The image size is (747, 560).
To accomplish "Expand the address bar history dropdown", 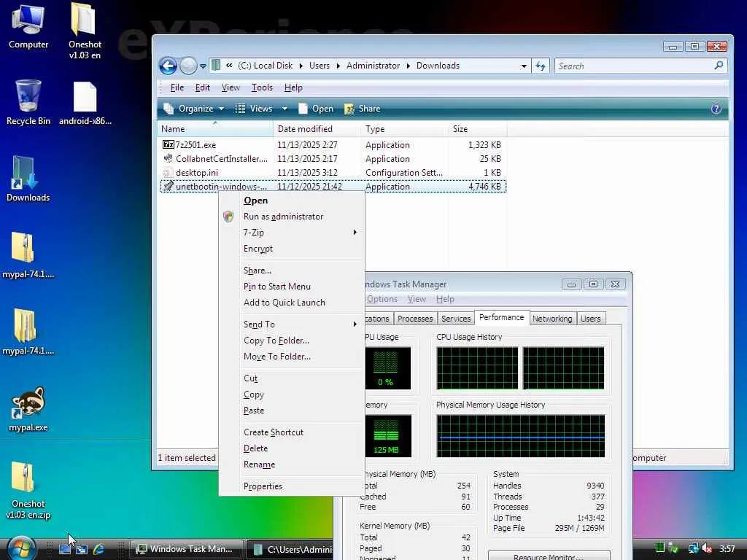I will tap(524, 66).
